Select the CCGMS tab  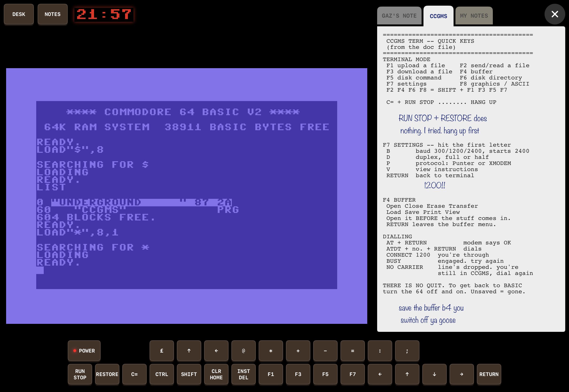point(438,16)
